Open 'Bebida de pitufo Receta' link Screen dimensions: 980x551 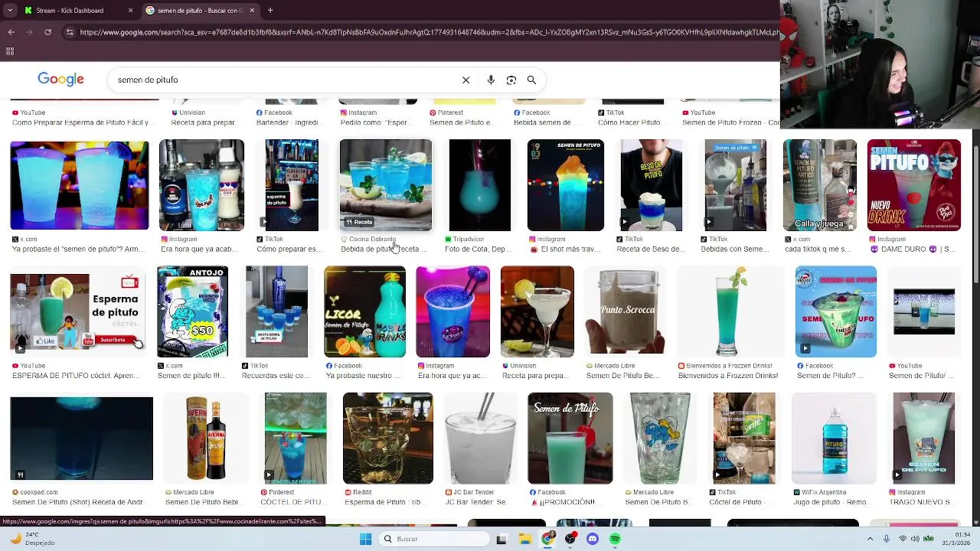384,249
